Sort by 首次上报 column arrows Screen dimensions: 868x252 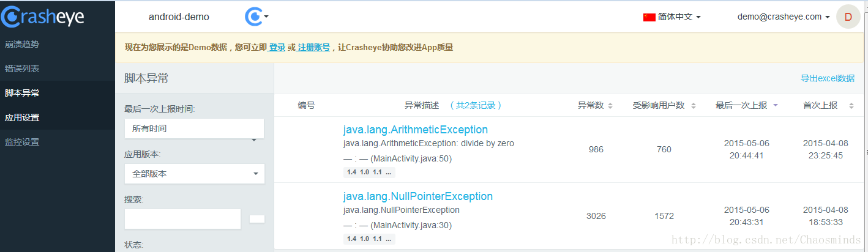(x=851, y=105)
